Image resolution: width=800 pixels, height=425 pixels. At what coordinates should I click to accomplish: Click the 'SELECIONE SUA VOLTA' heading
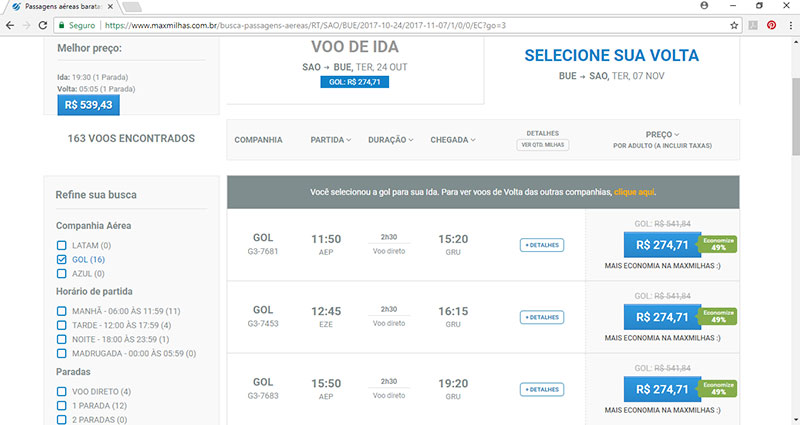pyautogui.click(x=612, y=56)
